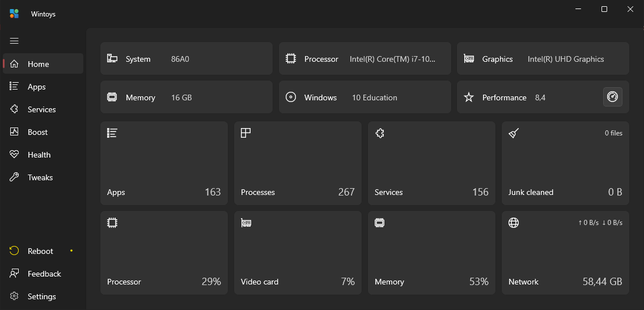Click the grid icon on Processes tile
Screen dimensions: 644x310
(245, 133)
